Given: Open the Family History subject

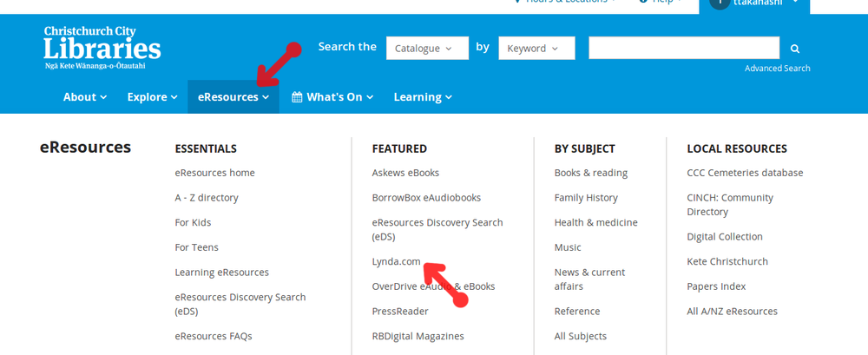Looking at the screenshot, I should pos(586,198).
